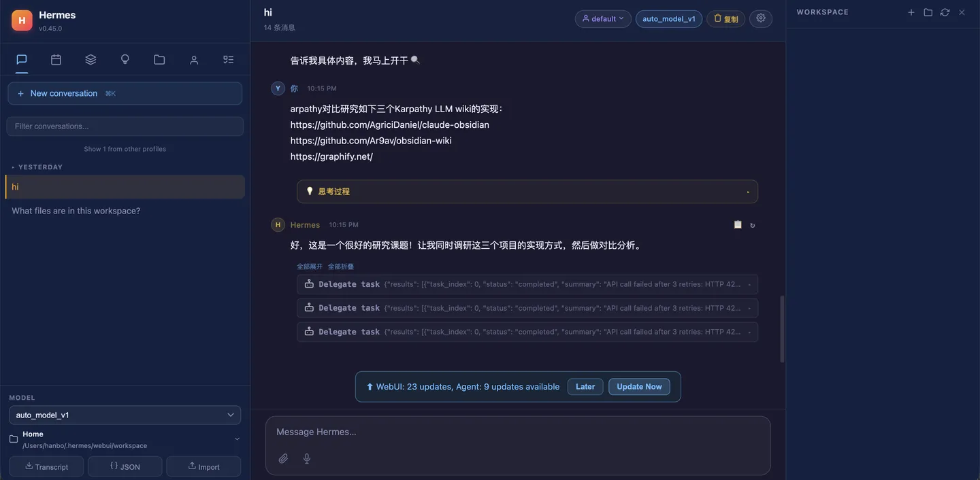This screenshot has height=480, width=980.
Task: Open the person profile sidebar icon
Action: 194,60
